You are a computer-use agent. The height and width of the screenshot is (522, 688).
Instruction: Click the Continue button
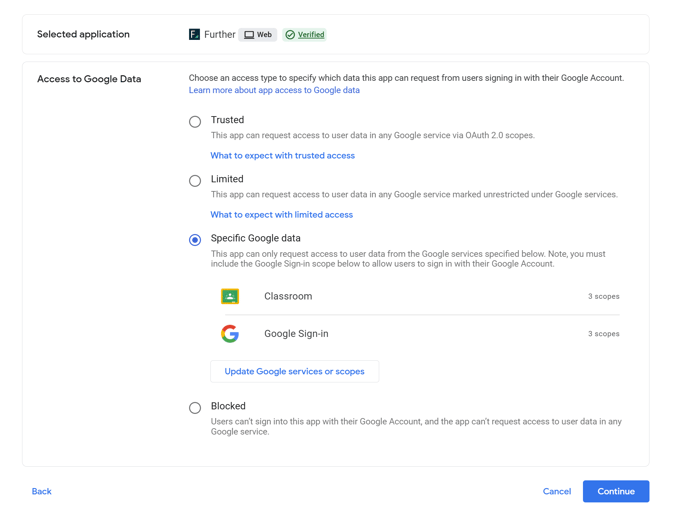pos(616,491)
